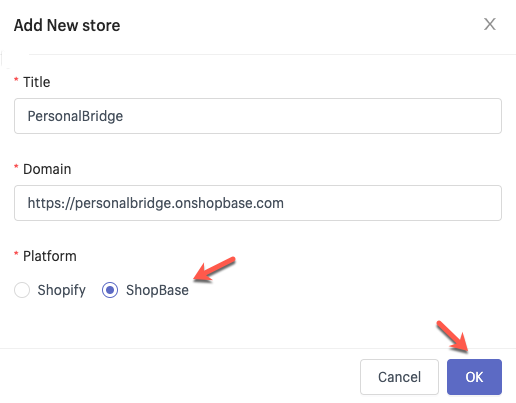Focus the Domain input field
Screen dimensions: 516x403
[x=258, y=203]
